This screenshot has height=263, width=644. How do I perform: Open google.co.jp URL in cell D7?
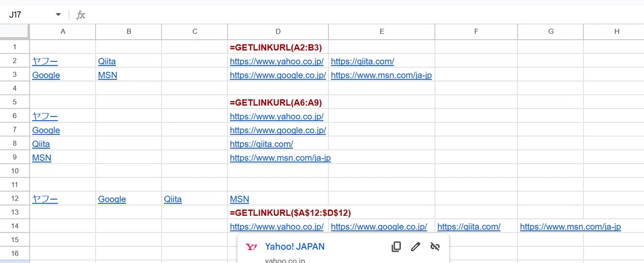(x=278, y=130)
